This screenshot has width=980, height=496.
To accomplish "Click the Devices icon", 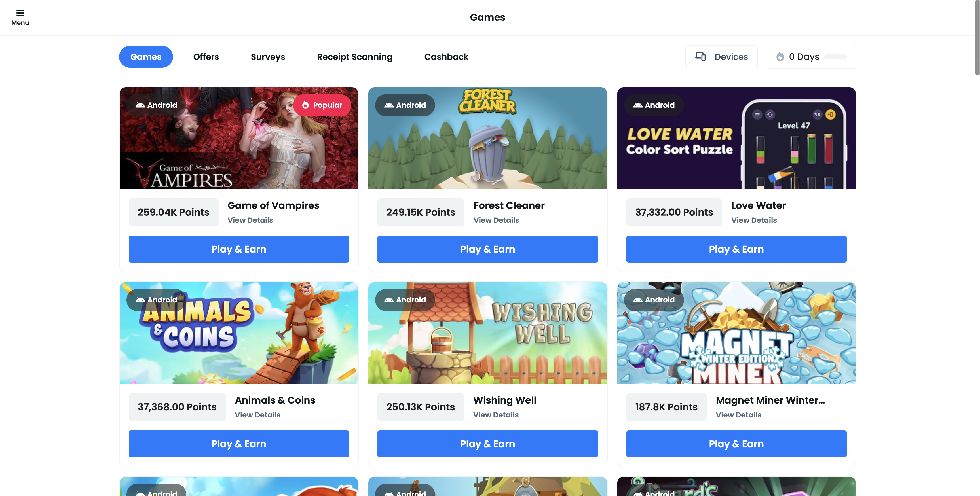I will [700, 57].
